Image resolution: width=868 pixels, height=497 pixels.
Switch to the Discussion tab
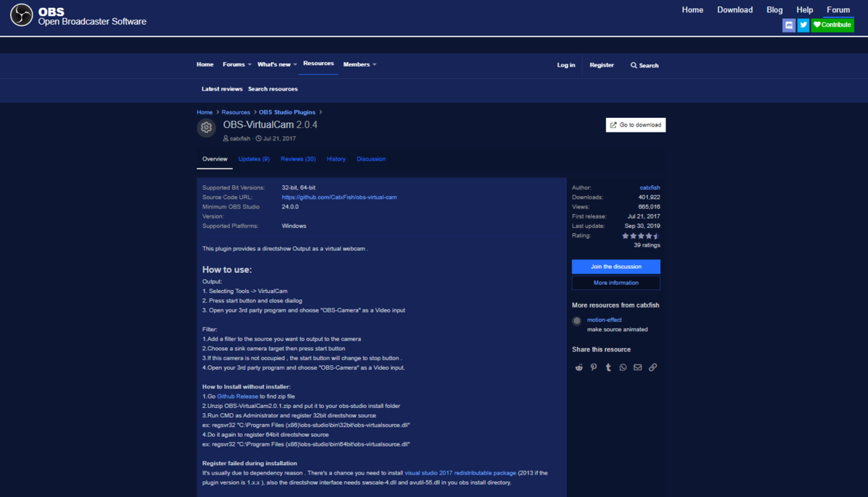(x=371, y=158)
